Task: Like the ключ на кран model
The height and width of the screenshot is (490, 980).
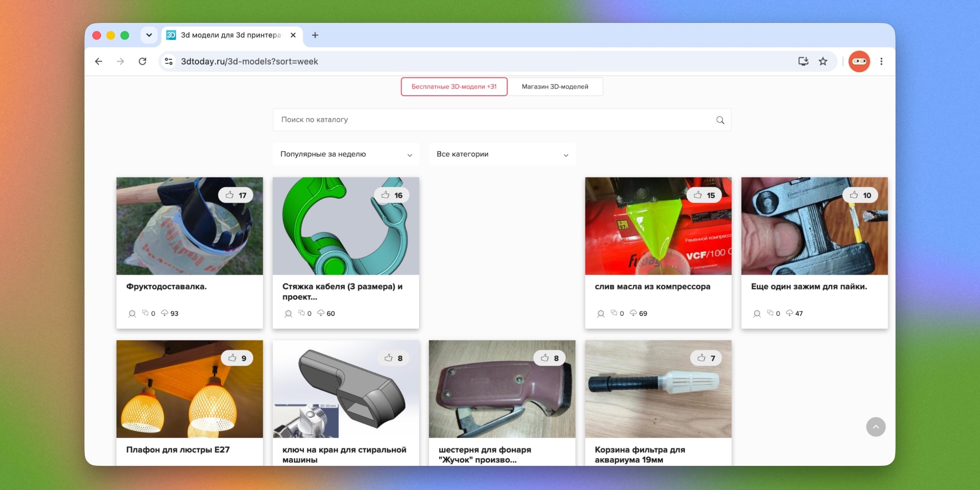Action: [x=393, y=358]
